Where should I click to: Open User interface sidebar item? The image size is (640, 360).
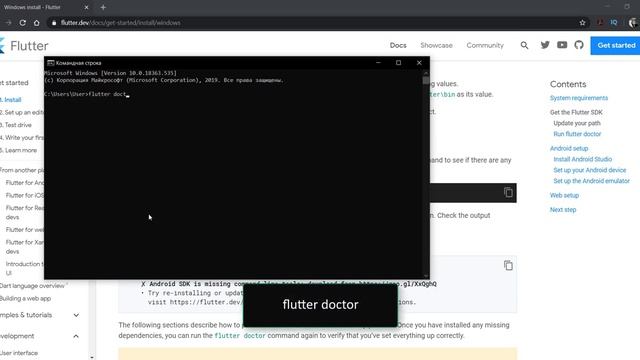(x=19, y=353)
